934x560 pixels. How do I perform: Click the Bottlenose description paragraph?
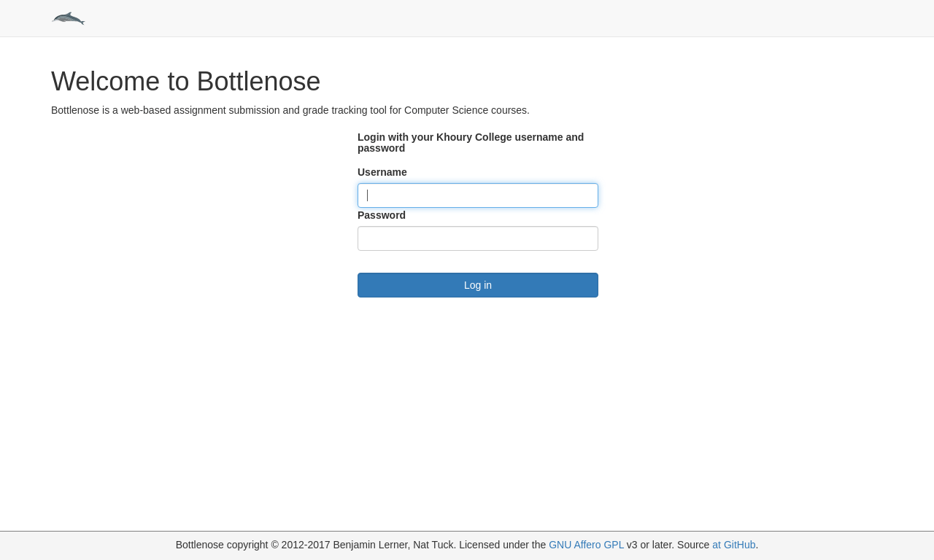(x=290, y=110)
